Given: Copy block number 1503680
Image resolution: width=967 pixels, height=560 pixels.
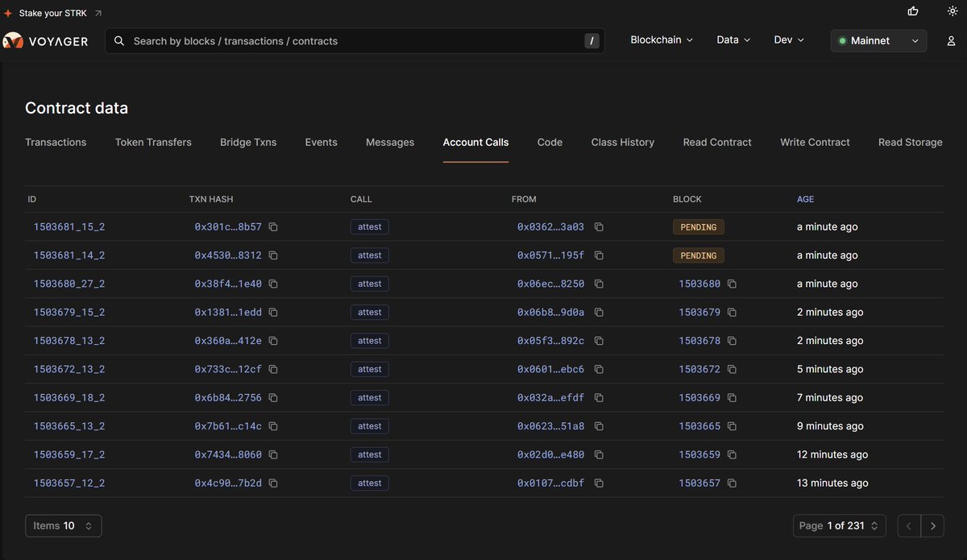Looking at the screenshot, I should click(732, 284).
